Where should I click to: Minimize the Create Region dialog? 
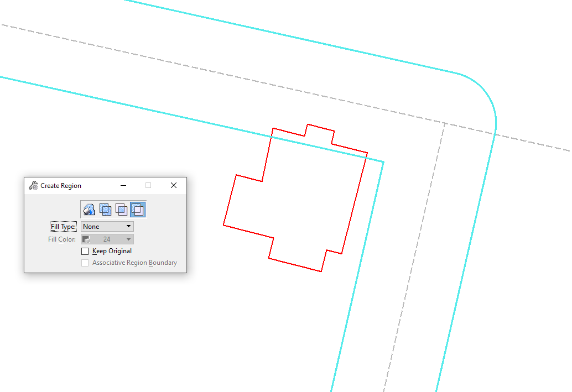coord(123,186)
